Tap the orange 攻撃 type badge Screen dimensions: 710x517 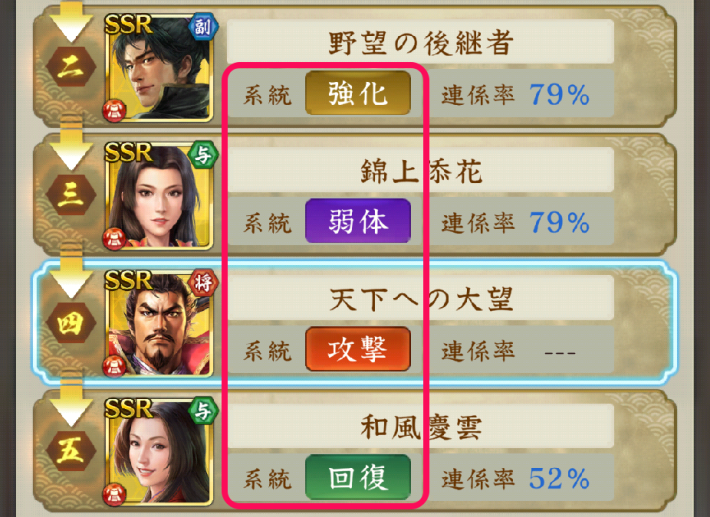pyautogui.click(x=358, y=349)
